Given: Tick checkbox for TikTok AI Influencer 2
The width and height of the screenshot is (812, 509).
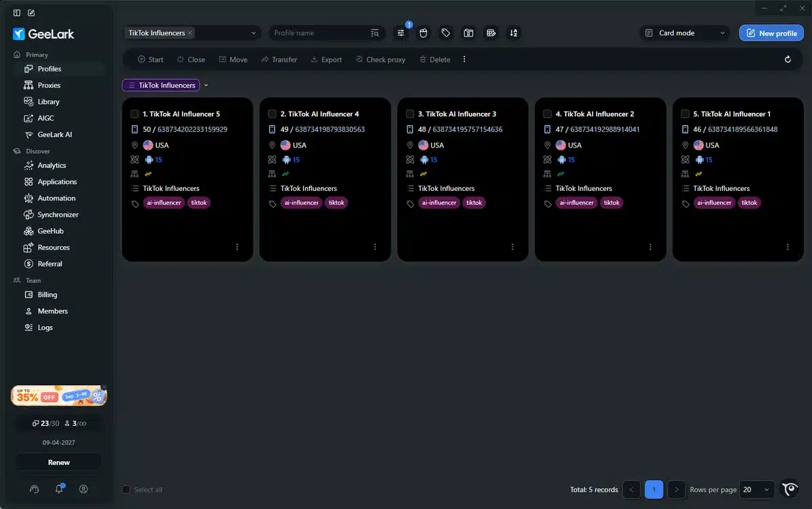Looking at the screenshot, I should coord(547,114).
